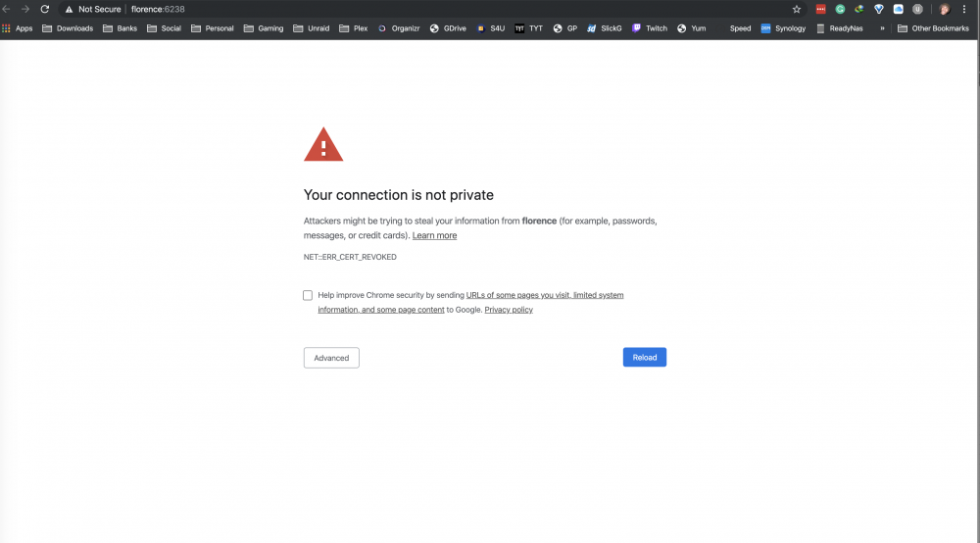Open the Organizr bookmark
980x543 pixels.
[399, 28]
